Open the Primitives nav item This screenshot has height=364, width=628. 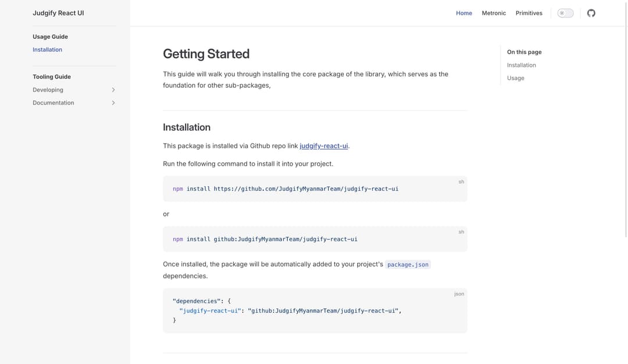[x=529, y=13]
